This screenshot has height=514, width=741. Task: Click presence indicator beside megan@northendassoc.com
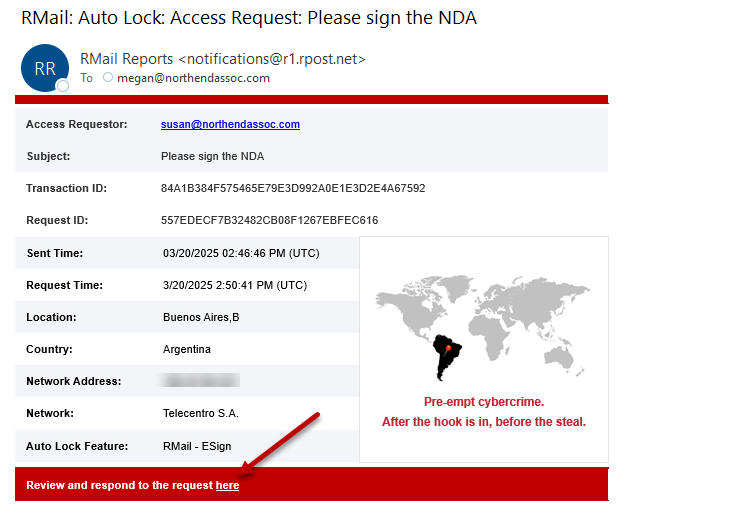click(x=108, y=77)
